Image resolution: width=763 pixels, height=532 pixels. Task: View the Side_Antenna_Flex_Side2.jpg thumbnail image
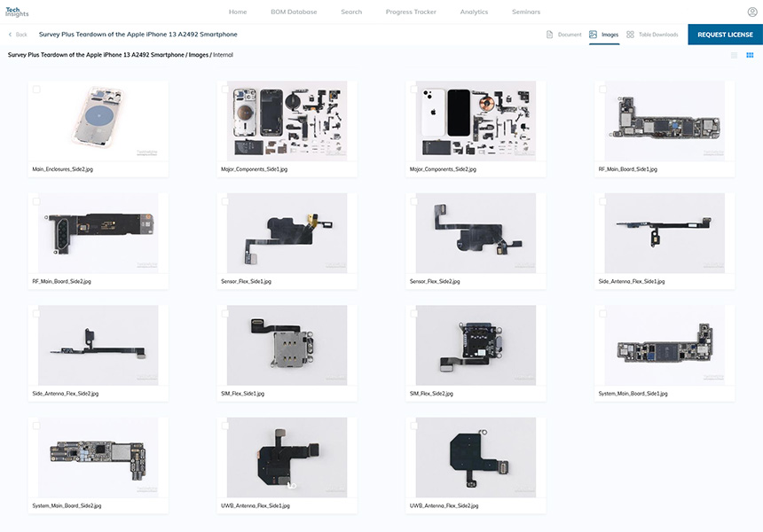point(98,345)
